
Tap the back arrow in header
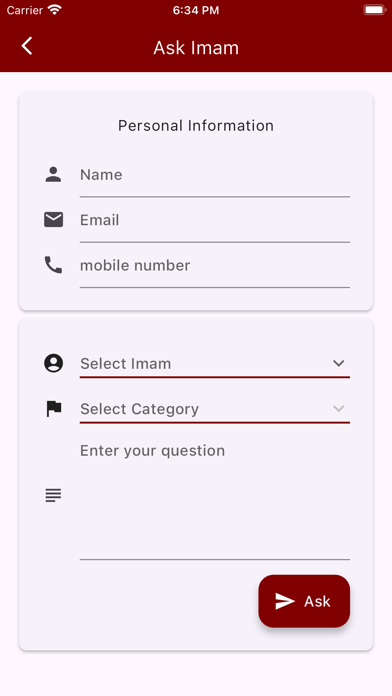[x=27, y=46]
